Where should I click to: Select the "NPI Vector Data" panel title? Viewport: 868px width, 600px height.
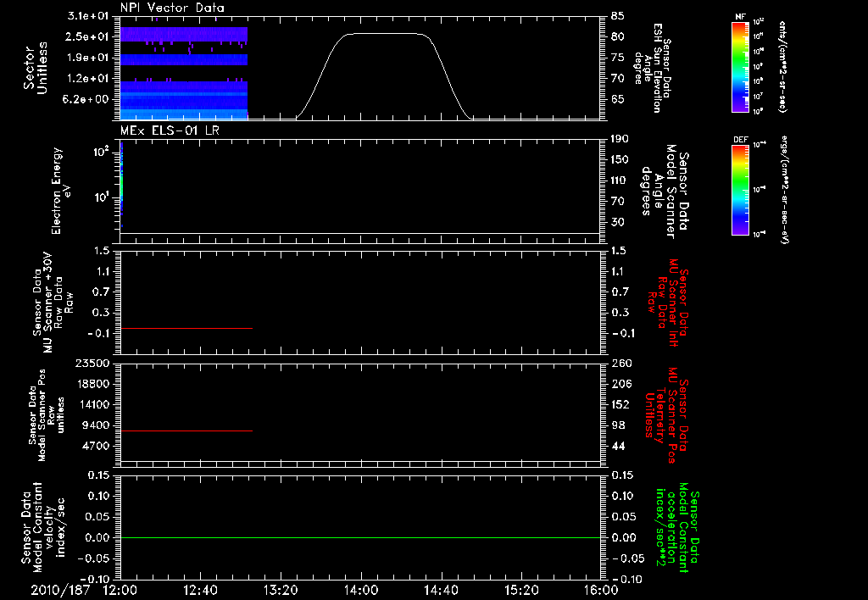[x=172, y=8]
